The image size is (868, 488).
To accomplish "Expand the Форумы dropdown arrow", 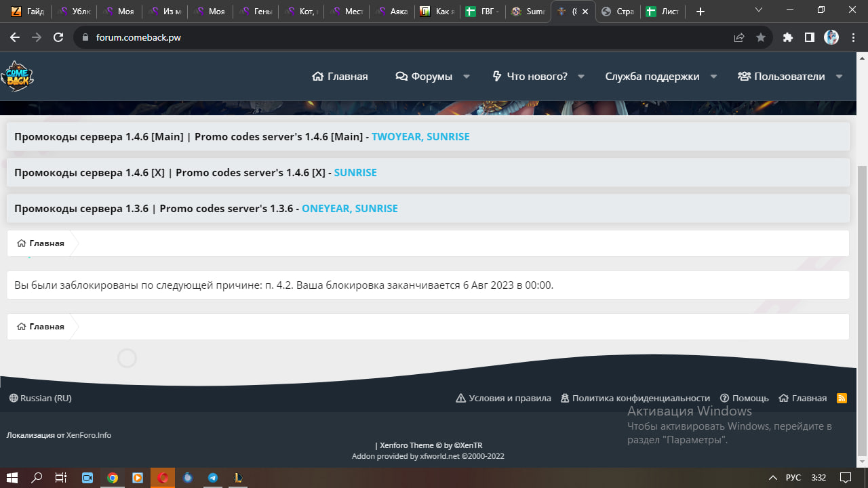I will click(x=467, y=77).
